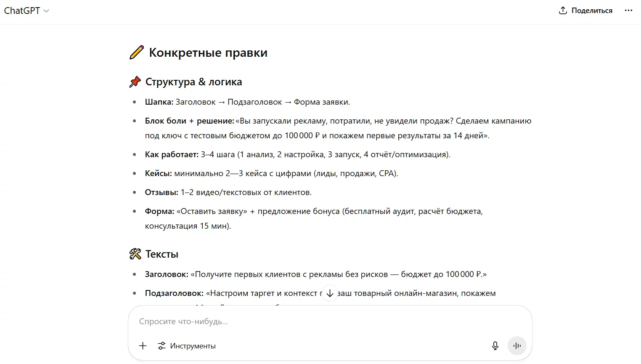Image resolution: width=641 pixels, height=364 pixels.
Task: Click the Поделиться share button
Action: (585, 11)
